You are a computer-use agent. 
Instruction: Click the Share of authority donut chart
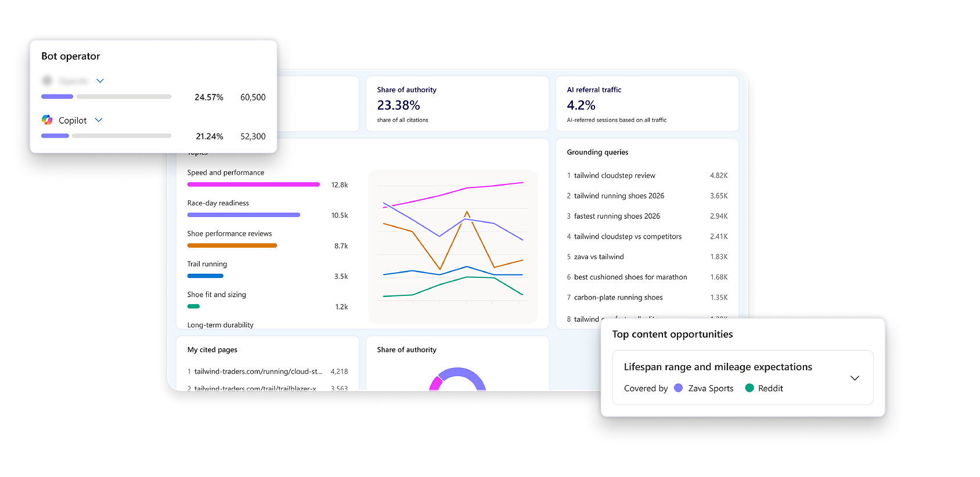[x=457, y=379]
